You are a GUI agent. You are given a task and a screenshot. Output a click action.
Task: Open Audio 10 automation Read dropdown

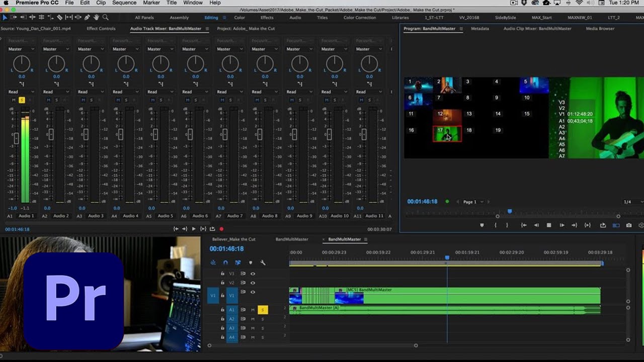[334, 92]
